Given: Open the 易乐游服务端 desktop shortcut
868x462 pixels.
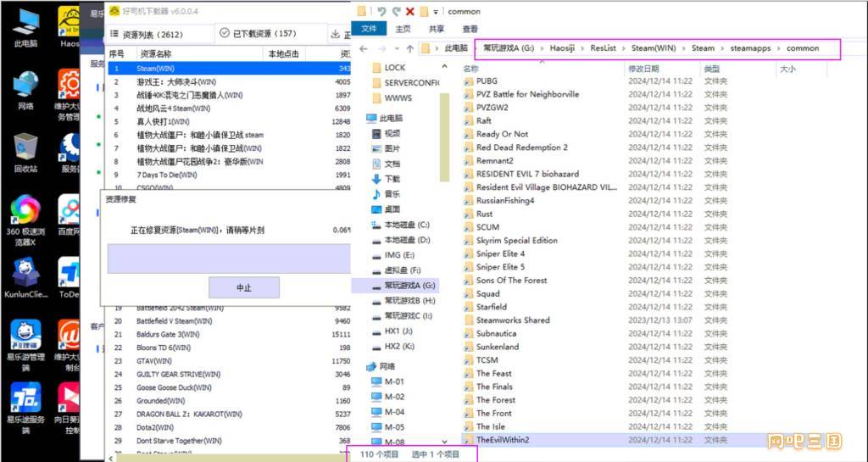Looking at the screenshot, I should pos(25,409).
